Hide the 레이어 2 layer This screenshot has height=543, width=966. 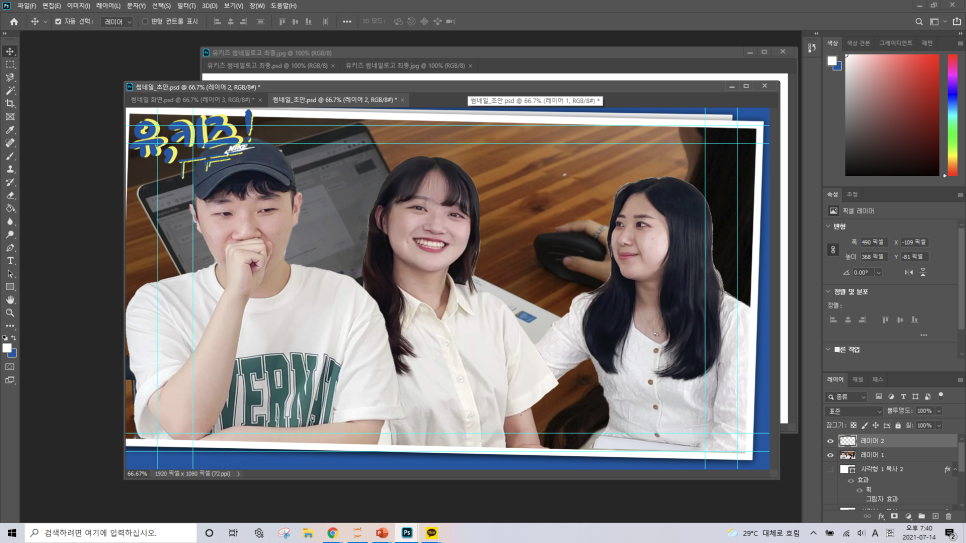[830, 441]
